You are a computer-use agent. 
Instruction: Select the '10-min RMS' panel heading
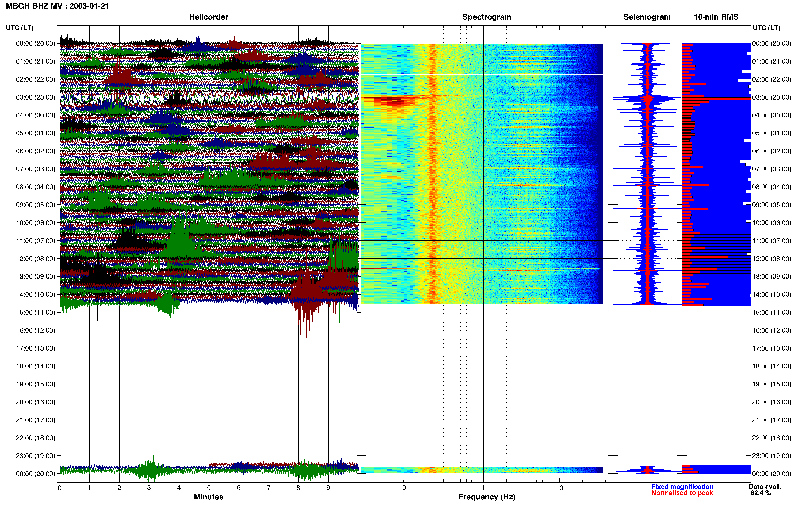pos(716,17)
